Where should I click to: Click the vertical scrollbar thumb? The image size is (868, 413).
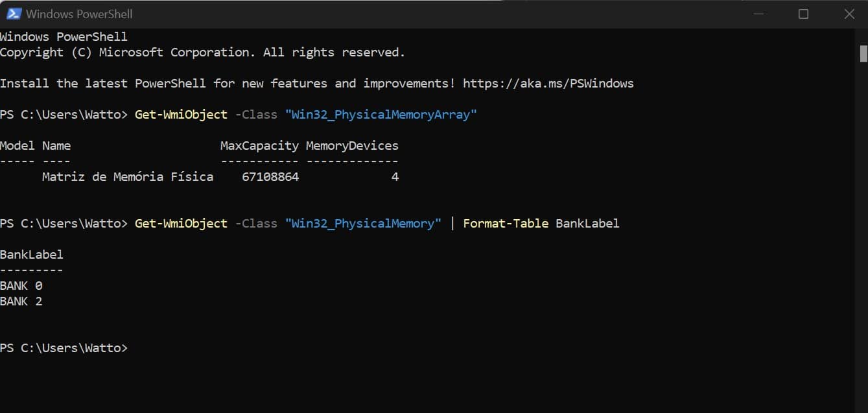[x=863, y=53]
